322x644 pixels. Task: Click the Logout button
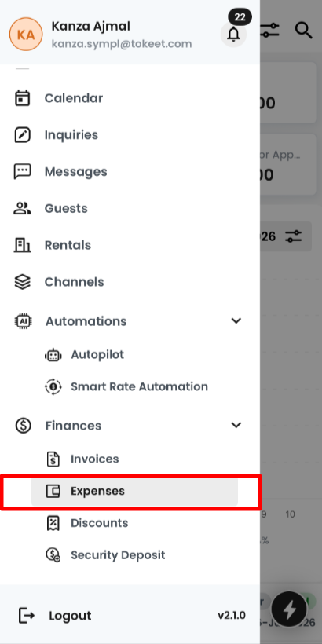[55, 616]
